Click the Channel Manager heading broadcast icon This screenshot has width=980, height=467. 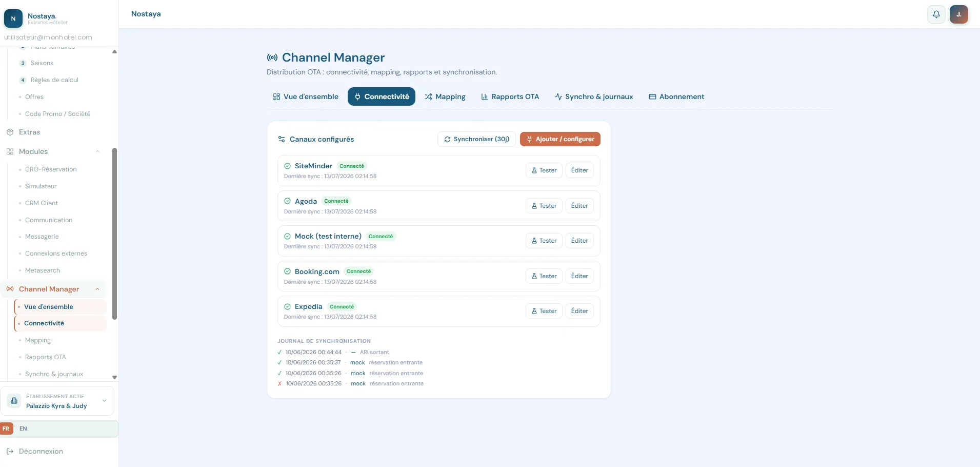click(272, 57)
